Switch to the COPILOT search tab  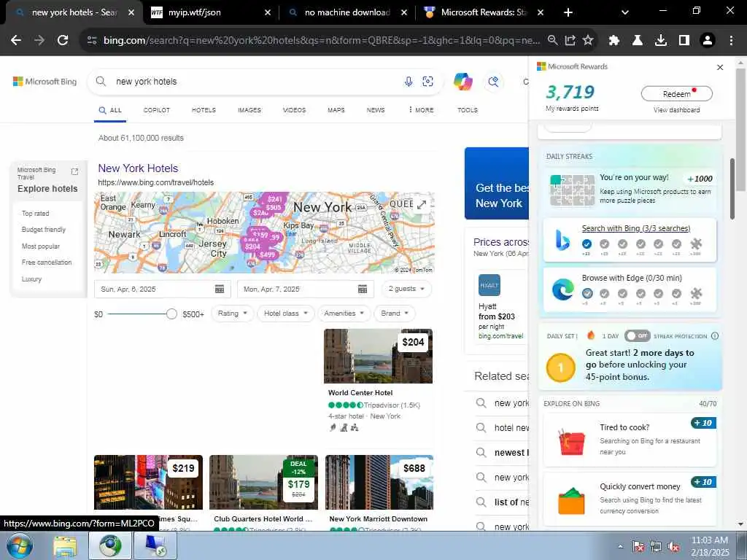pos(157,110)
